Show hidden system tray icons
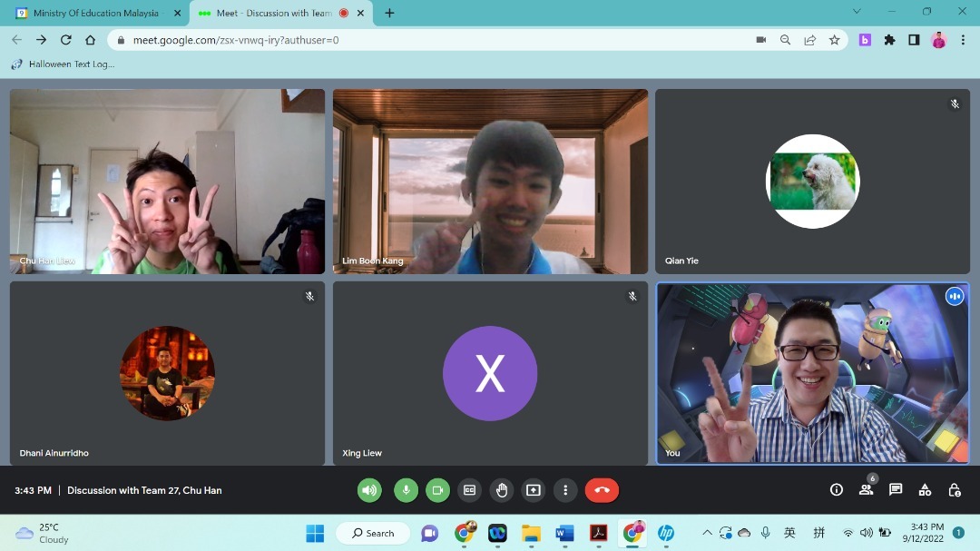 click(x=707, y=533)
